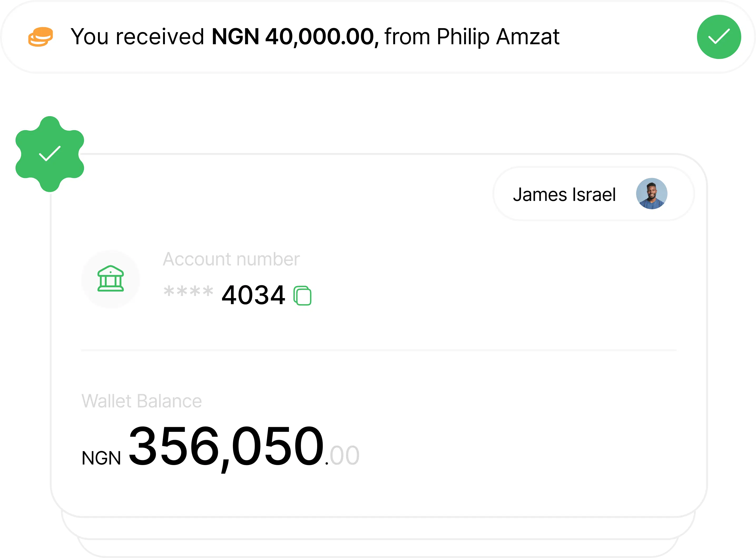Click James Israel's profile photo

(651, 194)
